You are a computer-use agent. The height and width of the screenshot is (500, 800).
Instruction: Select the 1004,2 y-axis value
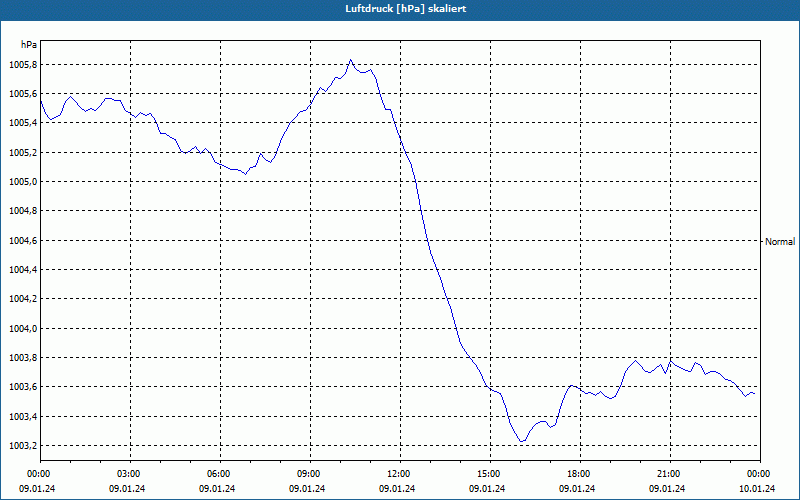23,298
